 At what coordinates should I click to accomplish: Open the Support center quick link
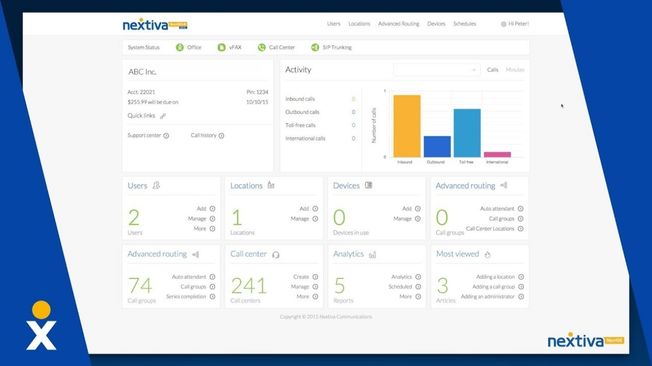tap(148, 136)
